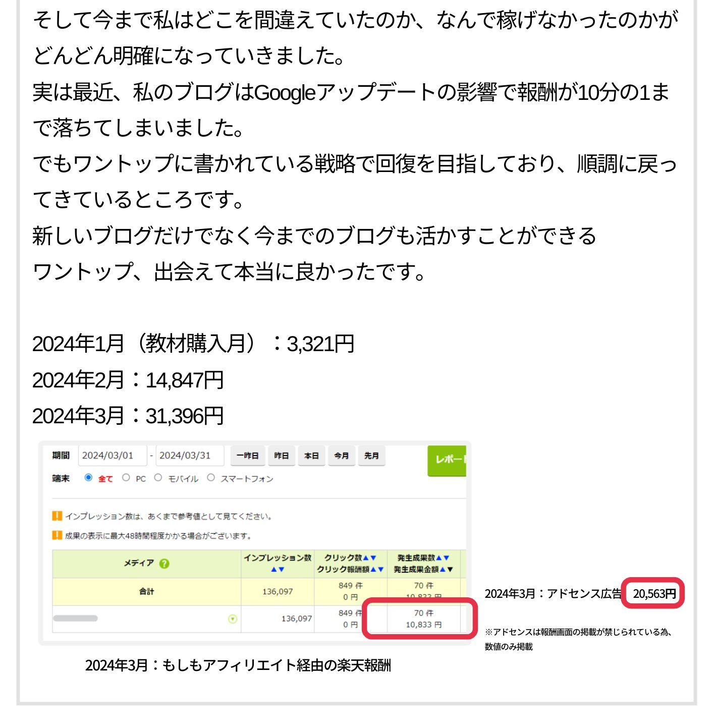Click the 2024年2月：14,847円 line

click(x=128, y=380)
